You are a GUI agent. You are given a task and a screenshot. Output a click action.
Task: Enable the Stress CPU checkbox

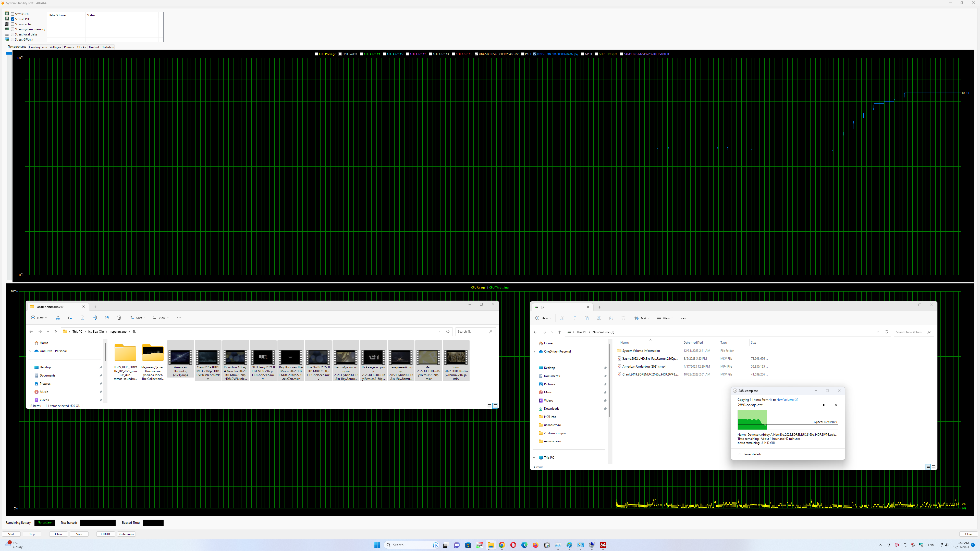[x=13, y=14]
